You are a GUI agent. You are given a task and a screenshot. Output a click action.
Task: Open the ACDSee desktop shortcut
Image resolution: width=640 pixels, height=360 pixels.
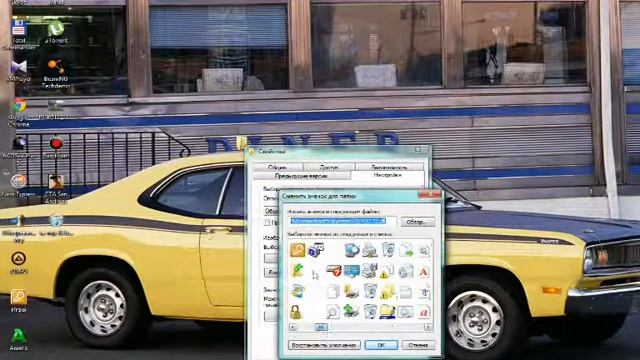coord(18,150)
